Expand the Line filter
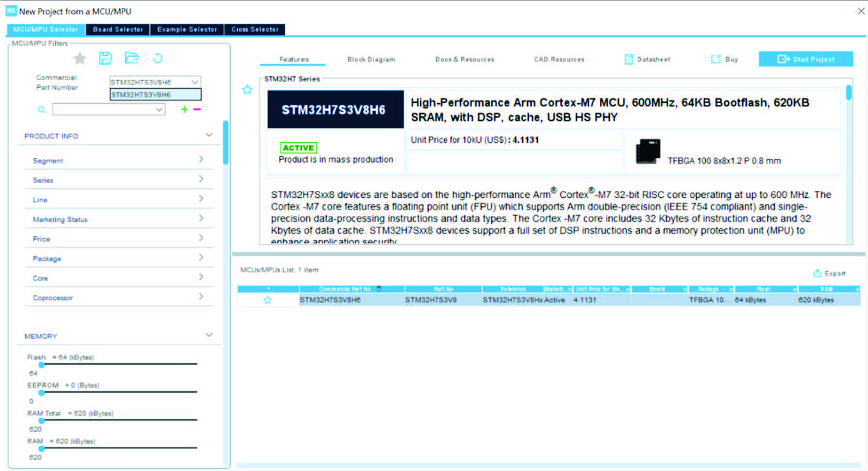 pyautogui.click(x=201, y=198)
